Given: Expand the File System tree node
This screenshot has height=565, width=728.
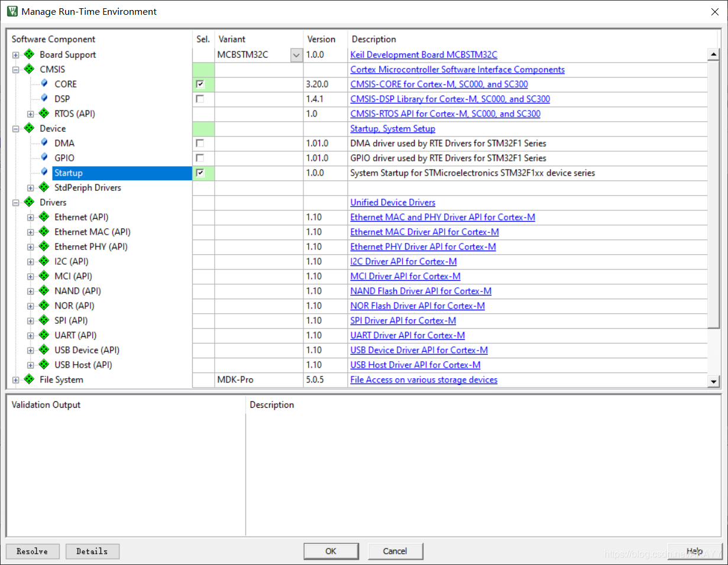Looking at the screenshot, I should 16,380.
